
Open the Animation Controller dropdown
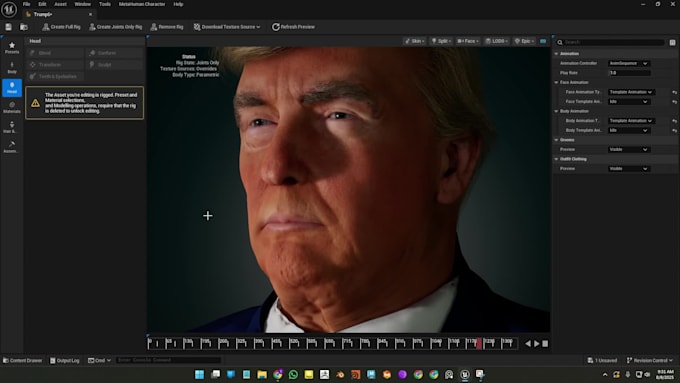(x=628, y=63)
